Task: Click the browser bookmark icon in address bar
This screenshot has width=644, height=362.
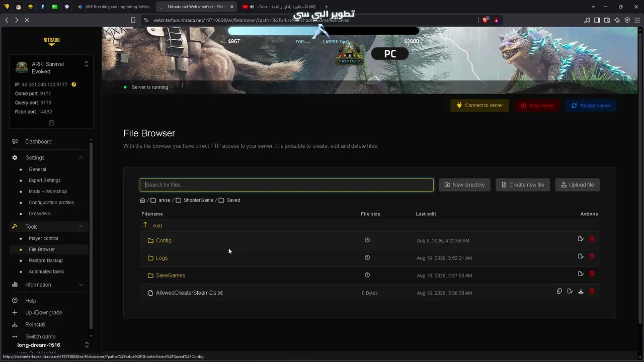Action: coord(133,20)
